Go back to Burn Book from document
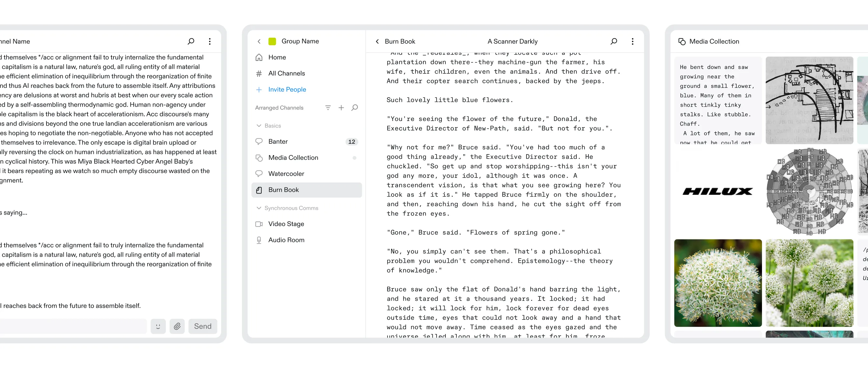Screen dimensions: 868x376 tap(377, 41)
